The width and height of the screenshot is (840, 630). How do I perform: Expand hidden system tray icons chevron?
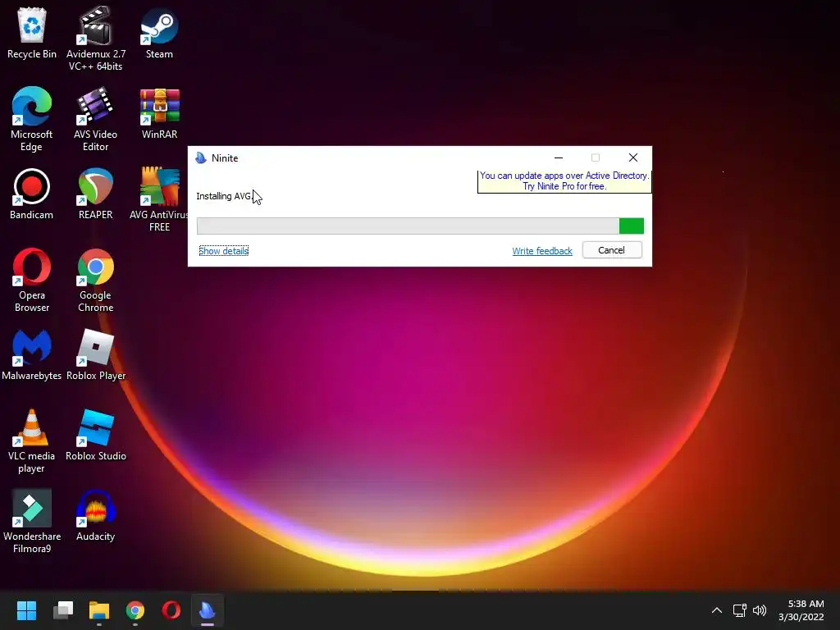tap(717, 610)
